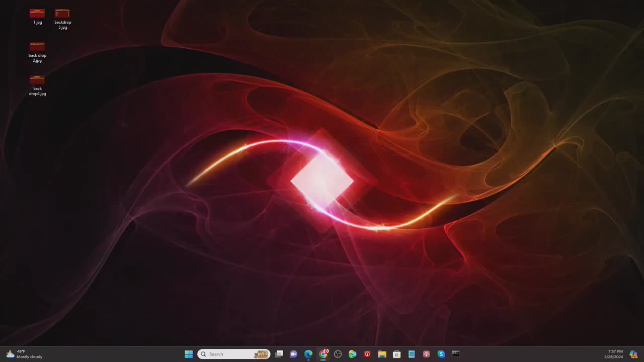This screenshot has width=644, height=362.
Task: Open the Copilot preview icon in tray
Action: [633, 354]
